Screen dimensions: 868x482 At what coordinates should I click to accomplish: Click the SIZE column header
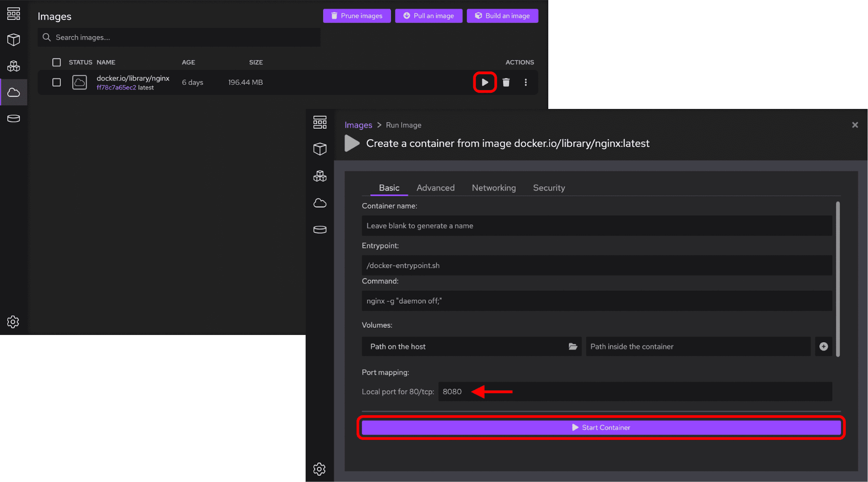click(x=256, y=62)
